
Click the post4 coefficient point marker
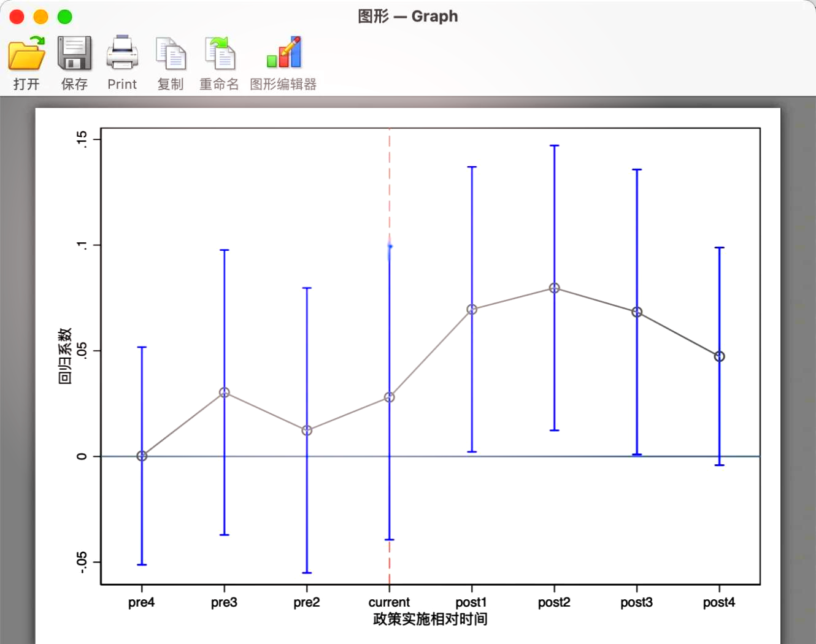coord(719,356)
